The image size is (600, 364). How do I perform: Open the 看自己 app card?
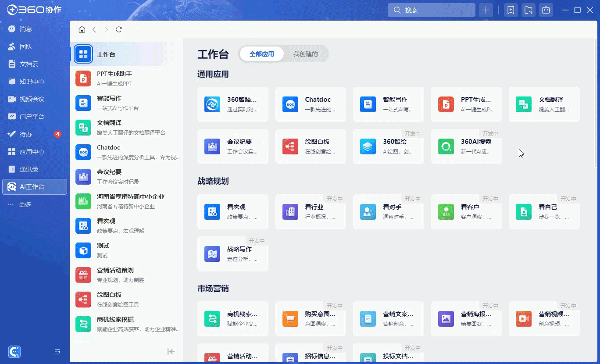(544, 212)
